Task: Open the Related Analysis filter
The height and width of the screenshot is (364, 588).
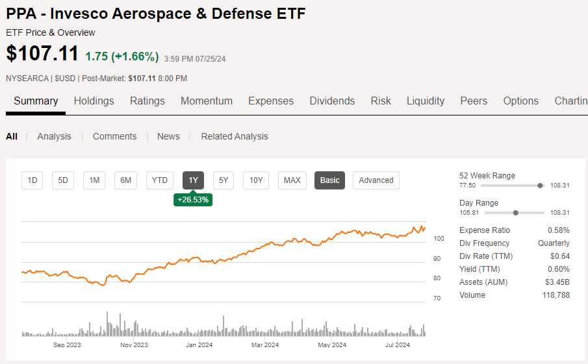Action: coord(235,136)
